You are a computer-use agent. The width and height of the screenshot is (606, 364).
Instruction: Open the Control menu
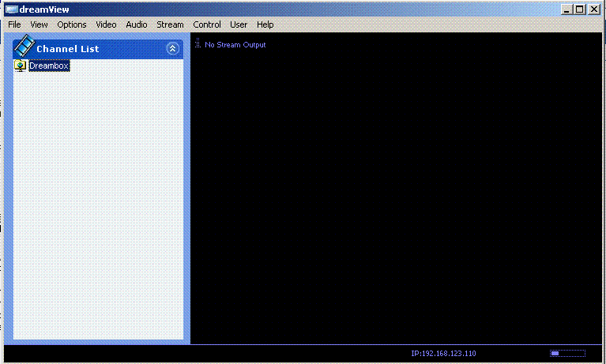click(207, 24)
